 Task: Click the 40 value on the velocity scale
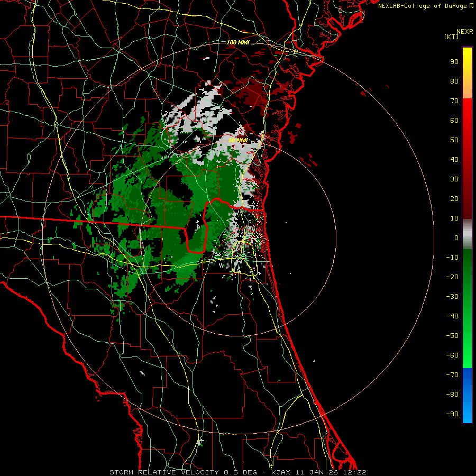pos(454,160)
